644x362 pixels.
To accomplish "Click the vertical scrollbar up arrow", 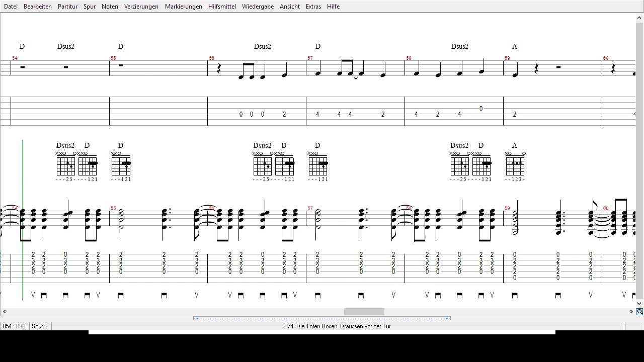I will [639, 18].
